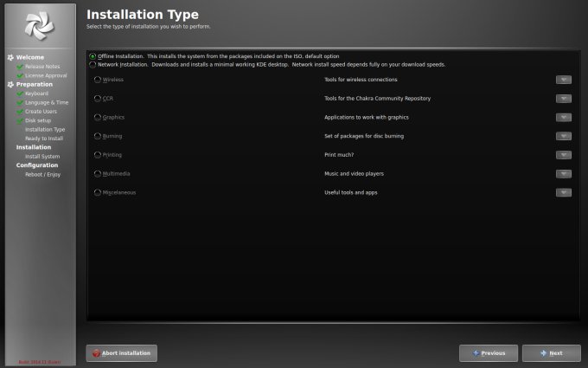The height and width of the screenshot is (368, 588).
Task: Select Installation Type step in sidebar
Action: coord(45,130)
